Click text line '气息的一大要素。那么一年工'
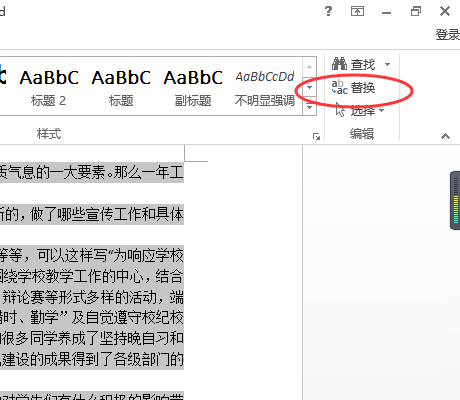This screenshot has width=460, height=400. (x=95, y=173)
